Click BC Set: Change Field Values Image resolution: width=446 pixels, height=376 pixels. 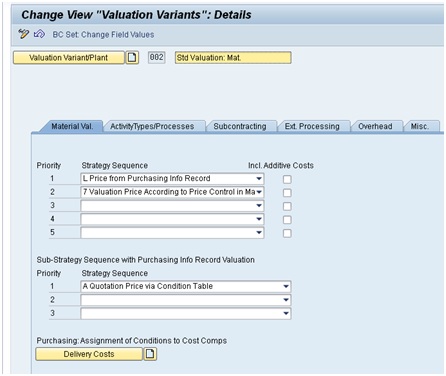(x=103, y=35)
